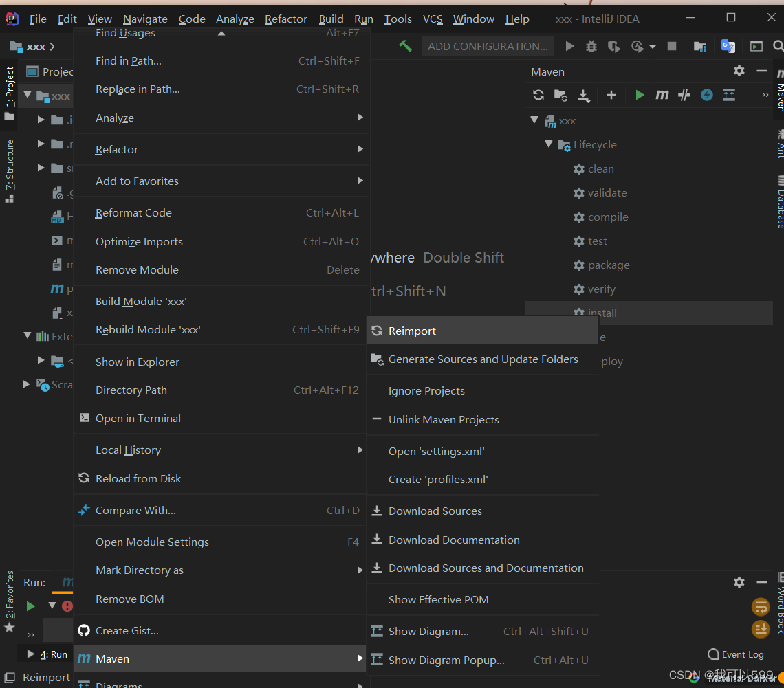Image resolution: width=784 pixels, height=688 pixels.
Task: Click the Run arrow in main toolbar
Action: 569,47
